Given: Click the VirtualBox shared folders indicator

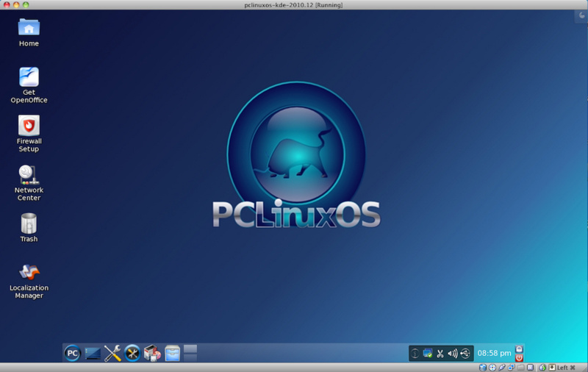Looking at the screenshot, I should pos(521,368).
